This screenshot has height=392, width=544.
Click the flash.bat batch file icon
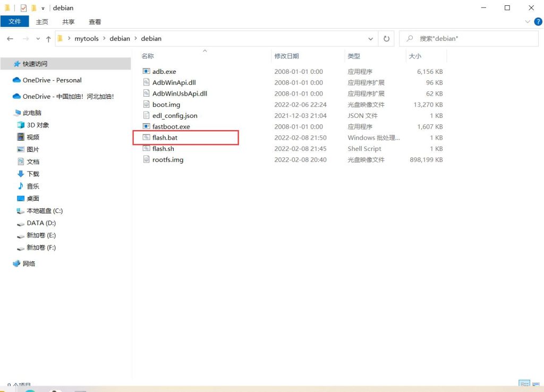pos(147,138)
